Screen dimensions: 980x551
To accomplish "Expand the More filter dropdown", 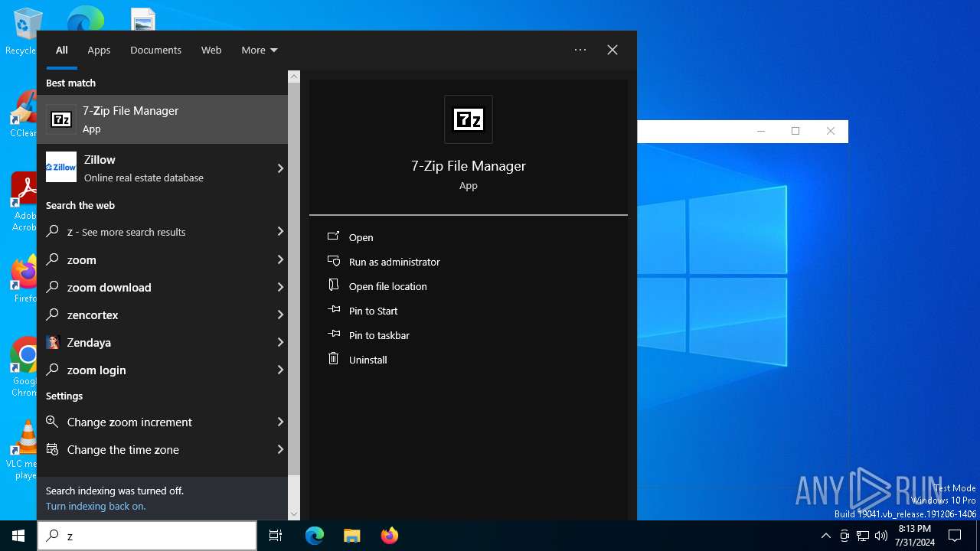I will (260, 50).
